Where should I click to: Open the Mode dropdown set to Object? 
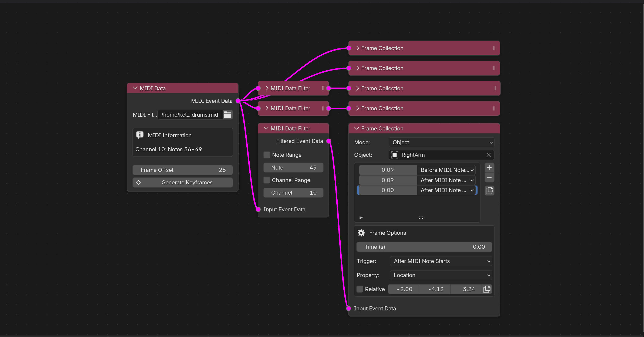(x=441, y=142)
